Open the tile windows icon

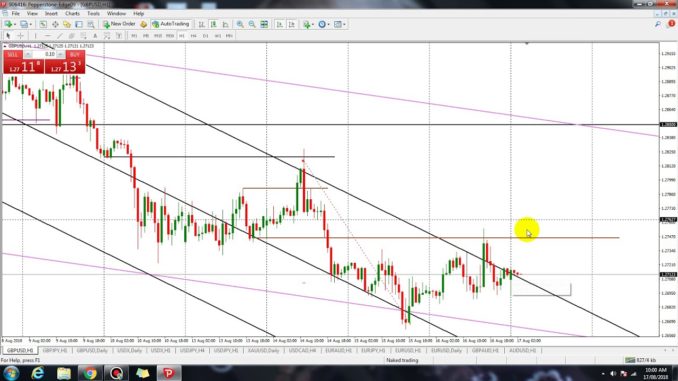(x=264, y=25)
